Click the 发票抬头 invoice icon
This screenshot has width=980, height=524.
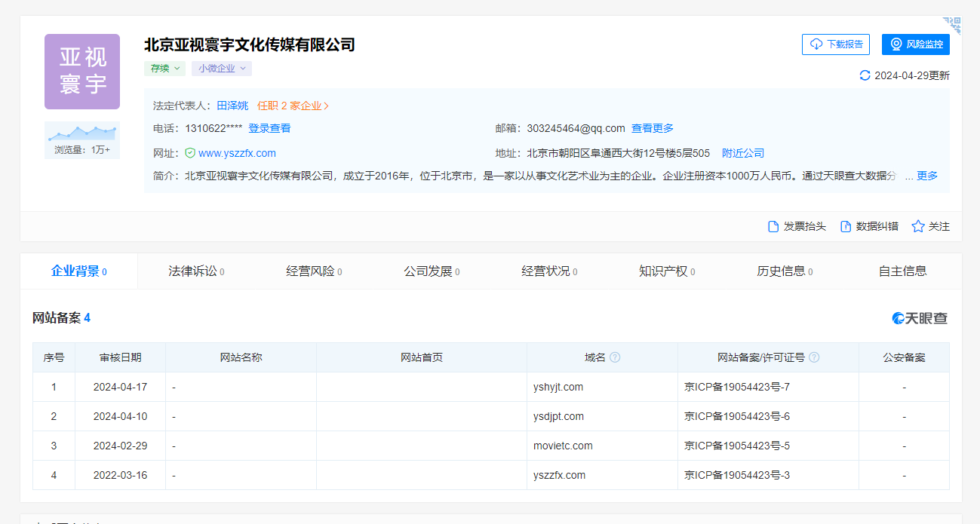[773, 226]
